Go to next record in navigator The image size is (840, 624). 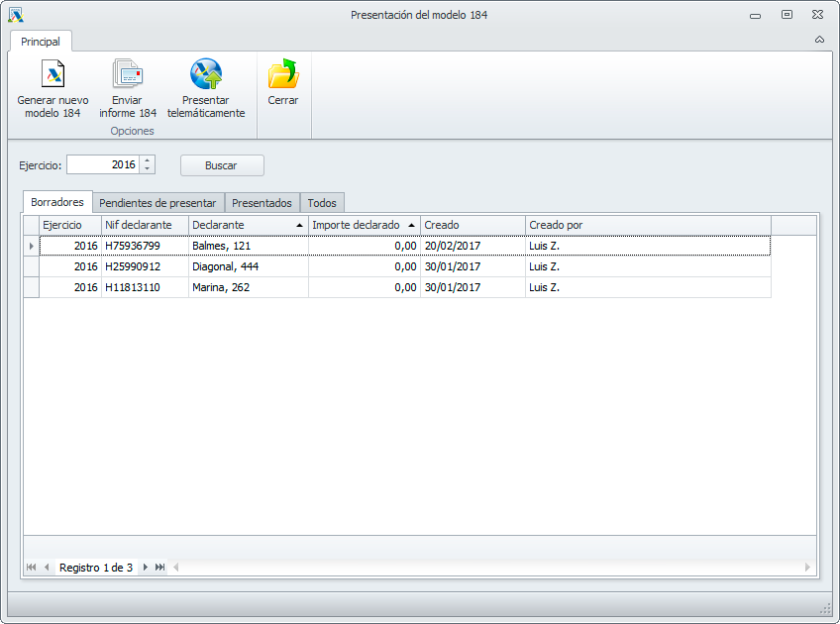coord(146,568)
